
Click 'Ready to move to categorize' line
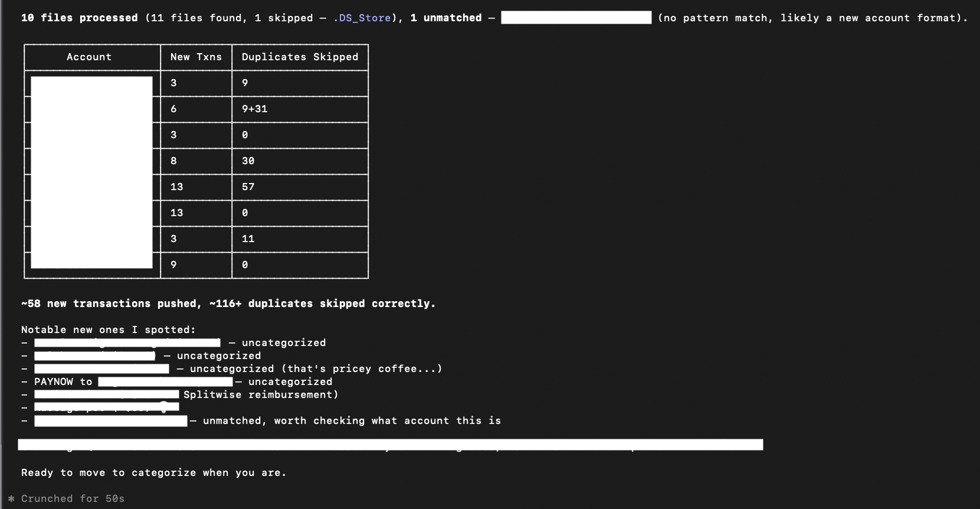point(153,473)
